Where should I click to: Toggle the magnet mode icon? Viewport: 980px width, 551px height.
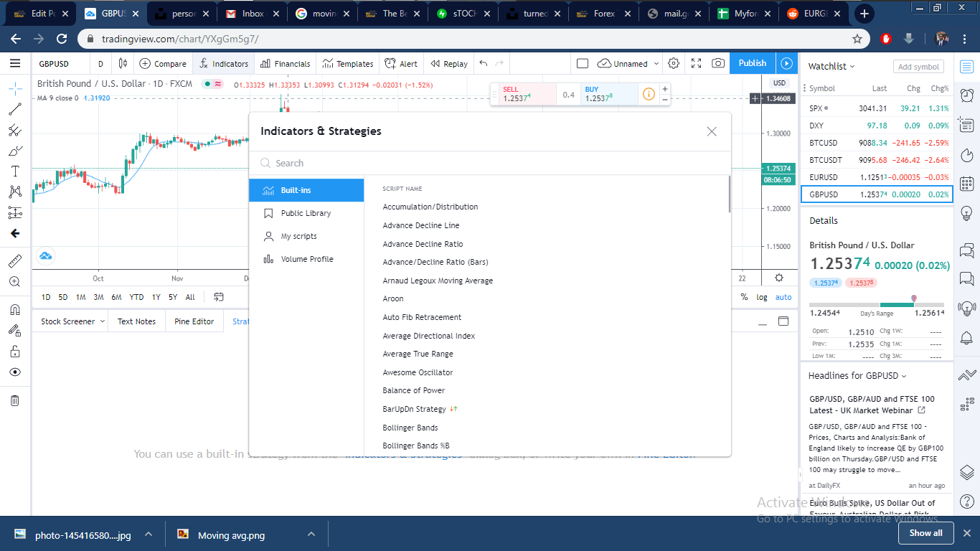(x=14, y=310)
